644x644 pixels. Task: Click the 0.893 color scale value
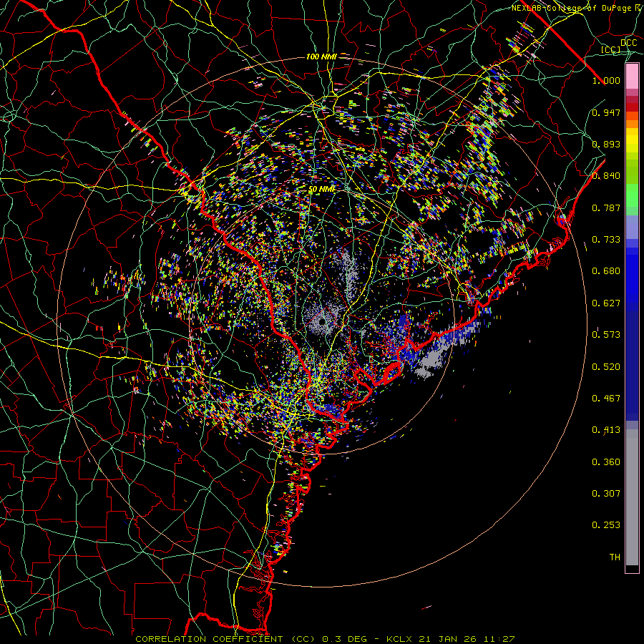click(x=606, y=144)
